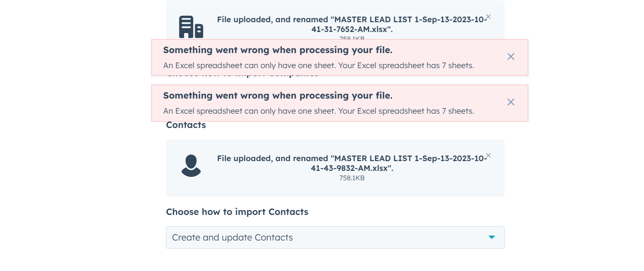Open the Create and update Contacts dropdown
644x271 pixels.
(x=335, y=238)
